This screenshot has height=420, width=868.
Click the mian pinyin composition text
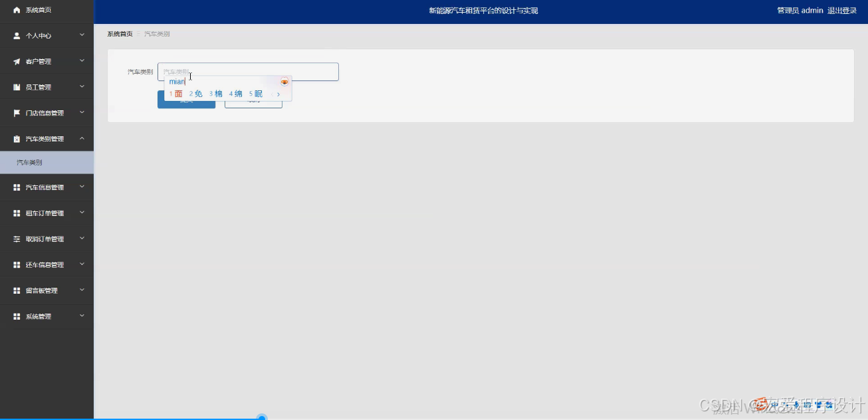point(177,82)
